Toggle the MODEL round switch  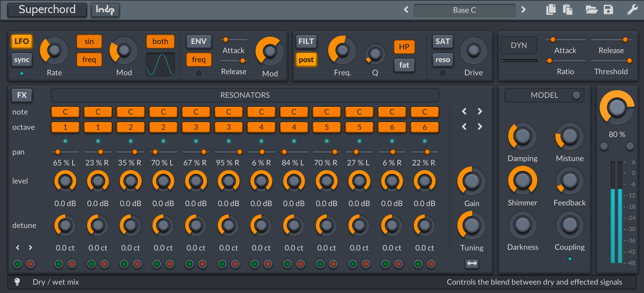[576, 95]
